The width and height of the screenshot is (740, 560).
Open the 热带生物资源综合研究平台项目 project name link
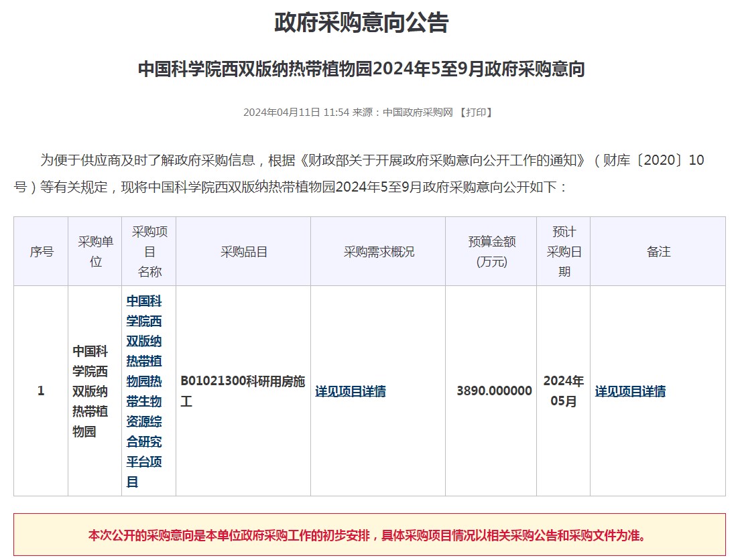coord(144,391)
